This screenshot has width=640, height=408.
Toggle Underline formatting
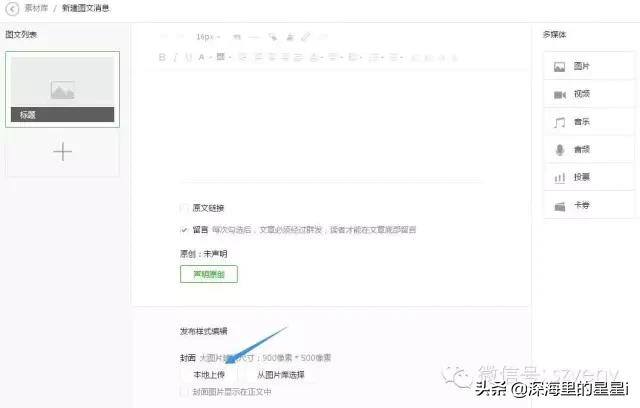188,58
